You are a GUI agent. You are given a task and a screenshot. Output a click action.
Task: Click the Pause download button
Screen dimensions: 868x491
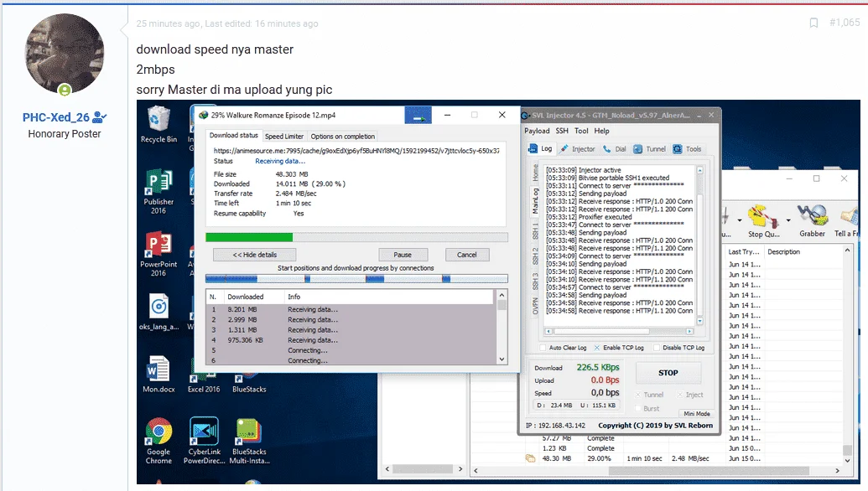[x=403, y=255]
